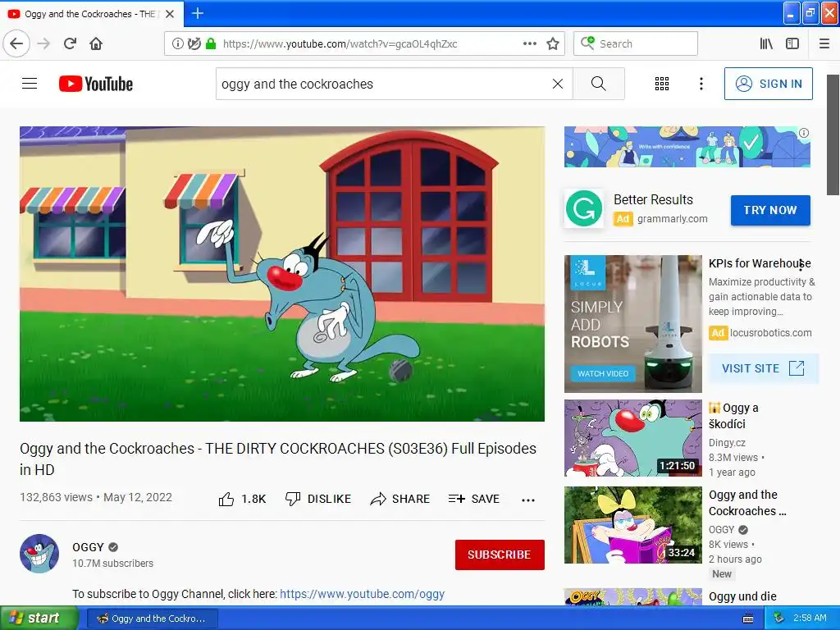Select Oggy and the Cockro... taskbar item
The width and height of the screenshot is (840, 630).
(x=152, y=619)
